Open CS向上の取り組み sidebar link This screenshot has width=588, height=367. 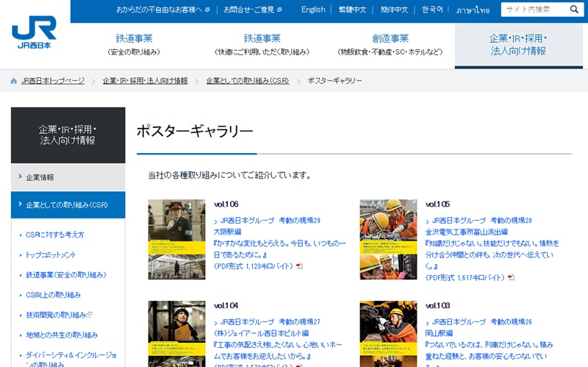pos(53,295)
